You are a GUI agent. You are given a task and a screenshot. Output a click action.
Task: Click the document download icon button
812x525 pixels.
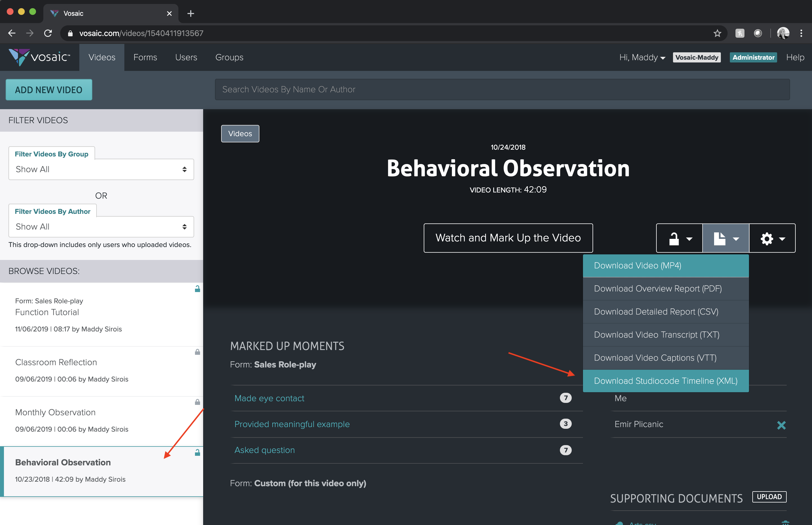click(x=725, y=238)
